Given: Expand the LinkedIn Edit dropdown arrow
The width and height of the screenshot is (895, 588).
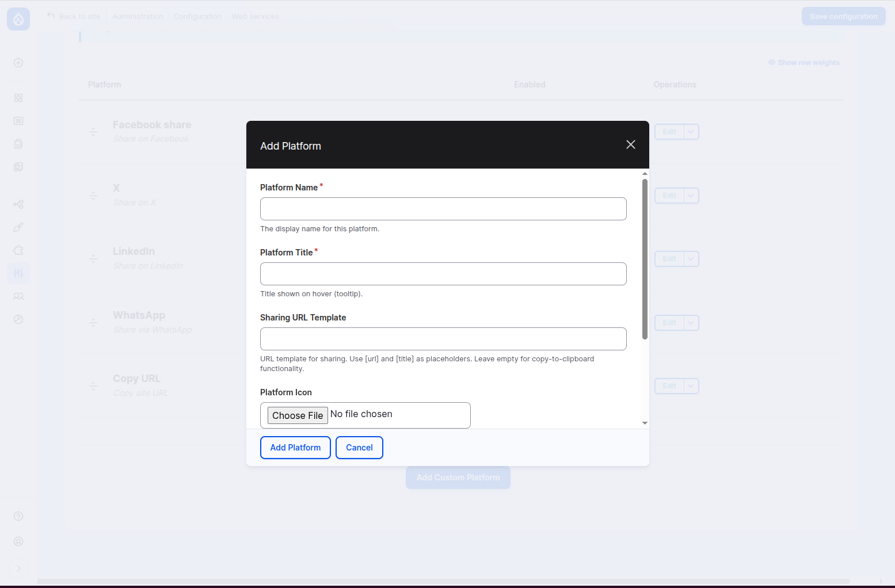Looking at the screenshot, I should (x=691, y=259).
